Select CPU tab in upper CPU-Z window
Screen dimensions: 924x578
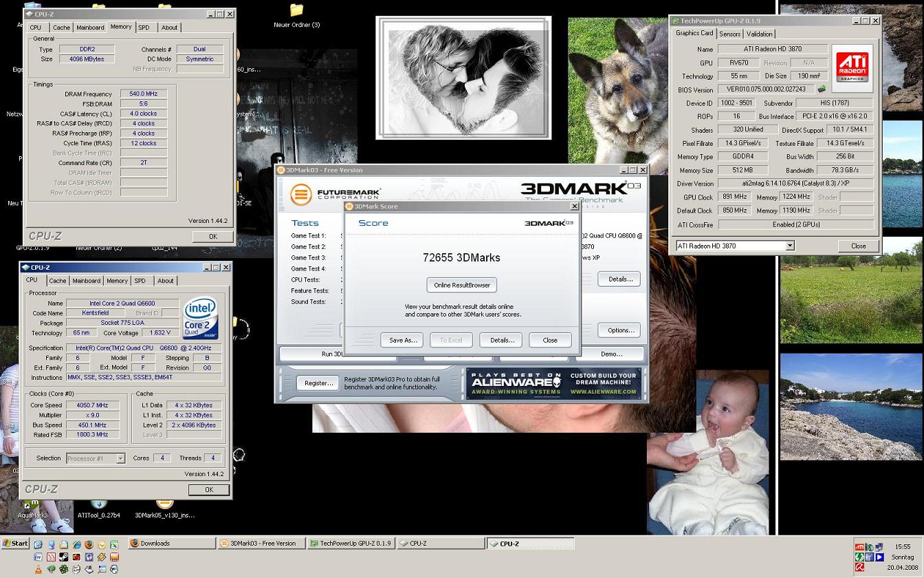[x=36, y=28]
